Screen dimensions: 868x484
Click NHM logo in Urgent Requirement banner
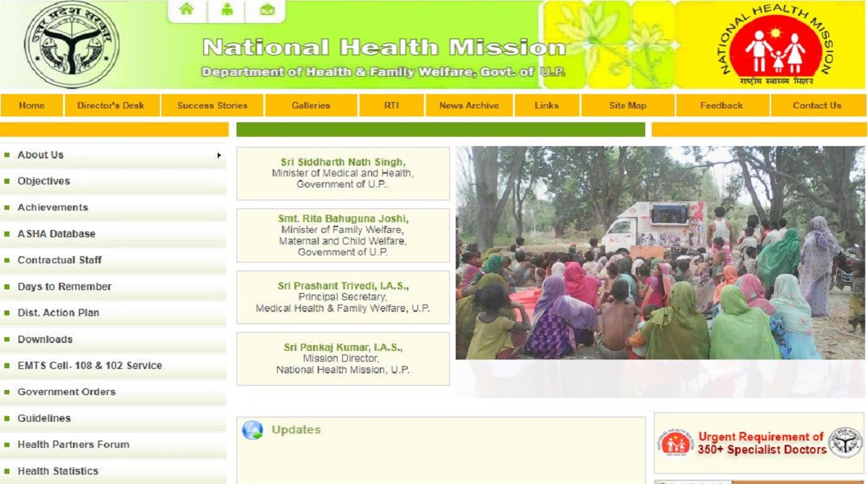[x=677, y=443]
